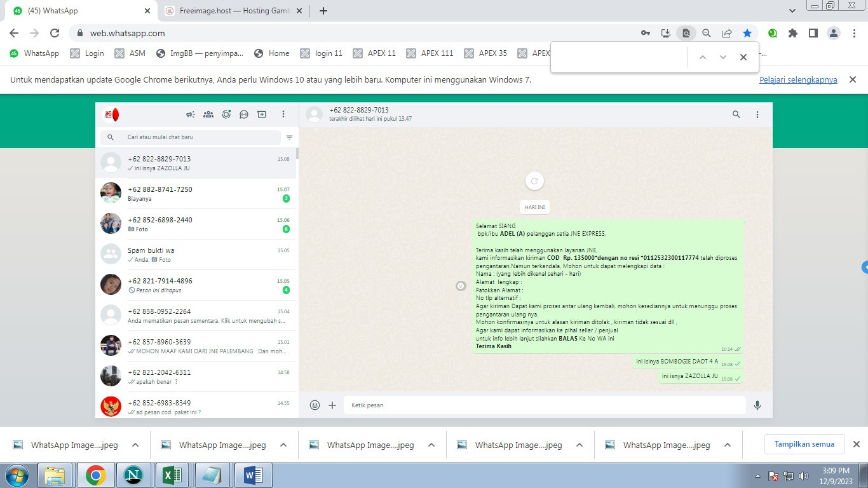868x488 pixels.
Task: Toggle the browser side panel
Action: tap(813, 33)
